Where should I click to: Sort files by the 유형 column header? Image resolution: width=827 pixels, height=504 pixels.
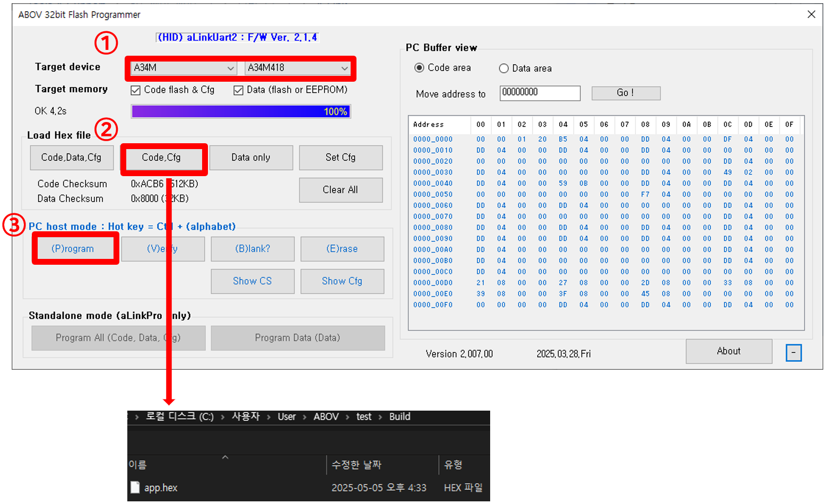(x=464, y=465)
